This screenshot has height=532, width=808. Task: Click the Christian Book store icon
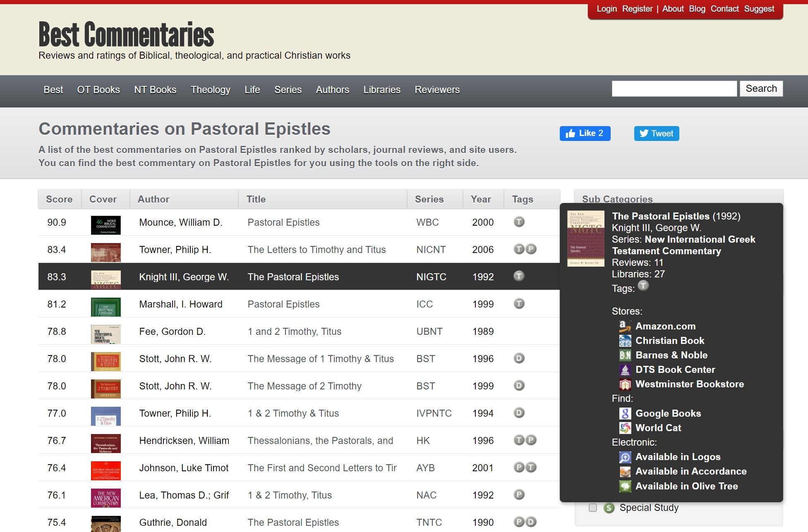click(625, 341)
